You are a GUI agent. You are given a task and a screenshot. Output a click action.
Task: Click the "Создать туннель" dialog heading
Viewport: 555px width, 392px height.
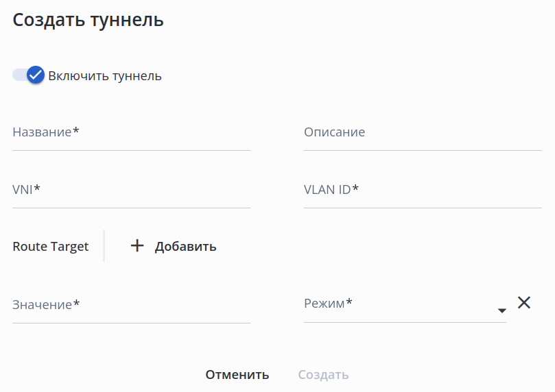[x=88, y=20]
